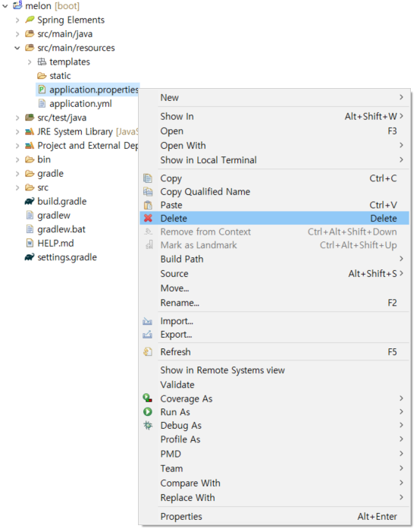This screenshot has width=420, height=532.
Task: Collapse the melon project node
Action: (x=5, y=6)
